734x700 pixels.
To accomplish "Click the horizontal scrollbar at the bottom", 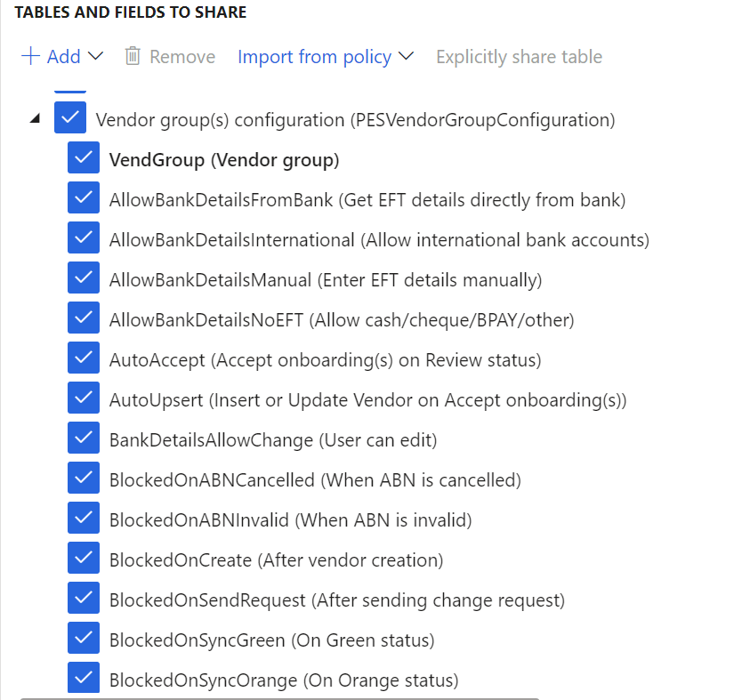I will (x=279, y=698).
